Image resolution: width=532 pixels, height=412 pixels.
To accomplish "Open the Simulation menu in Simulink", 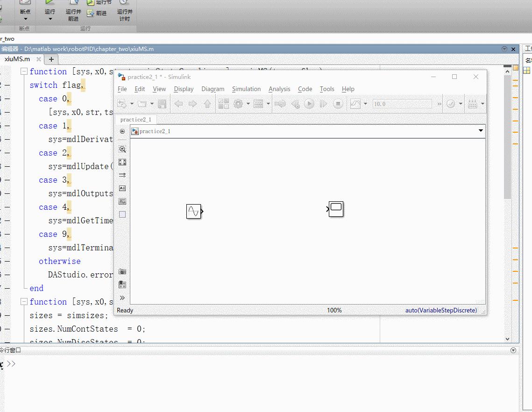I will coord(246,89).
